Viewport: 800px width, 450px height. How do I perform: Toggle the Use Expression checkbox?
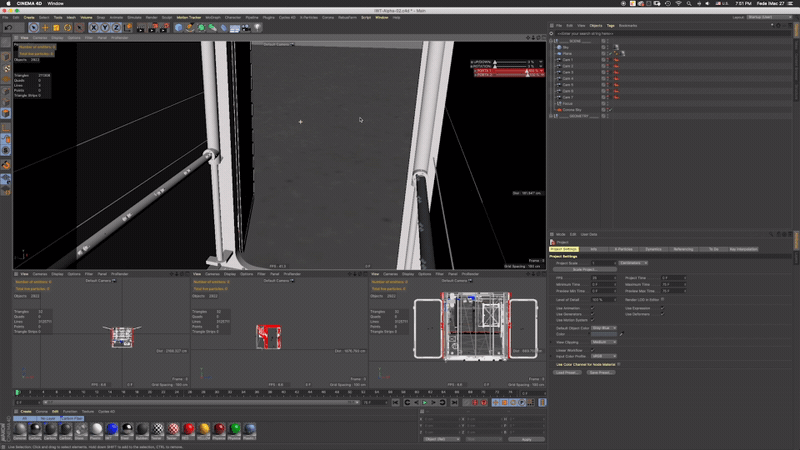[662, 307]
